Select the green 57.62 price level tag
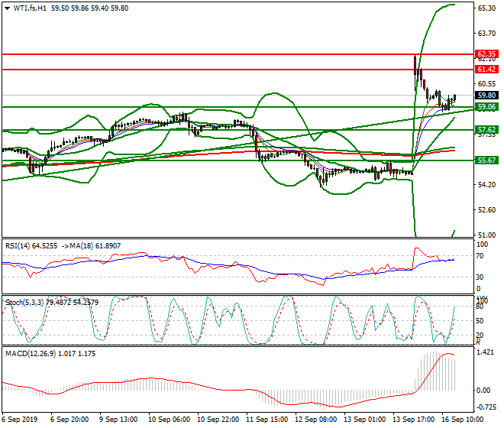Viewport: 504px width, 428px height. pyautogui.click(x=486, y=130)
